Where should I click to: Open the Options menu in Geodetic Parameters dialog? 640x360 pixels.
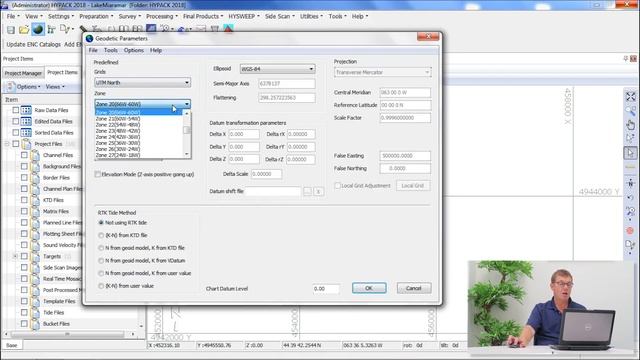click(134, 50)
